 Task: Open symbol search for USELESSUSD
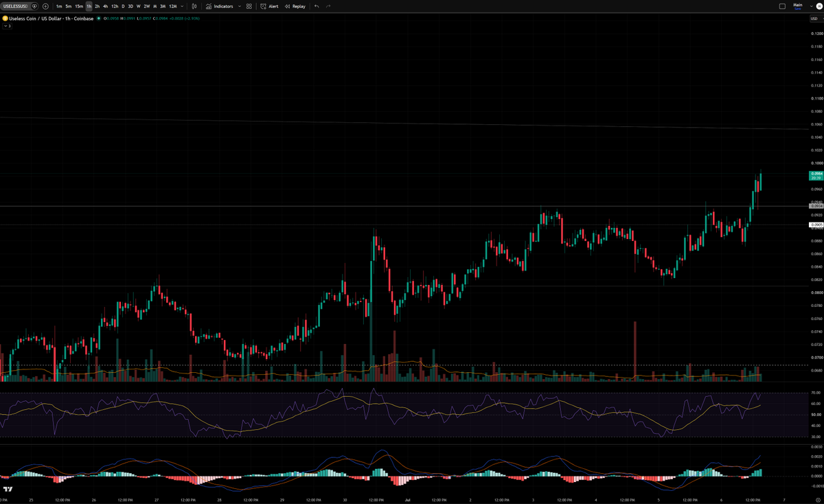click(14, 6)
